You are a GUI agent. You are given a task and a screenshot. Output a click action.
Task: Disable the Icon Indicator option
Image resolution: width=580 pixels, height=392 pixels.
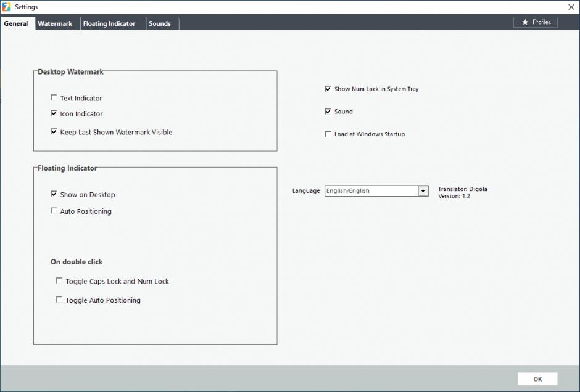(54, 113)
